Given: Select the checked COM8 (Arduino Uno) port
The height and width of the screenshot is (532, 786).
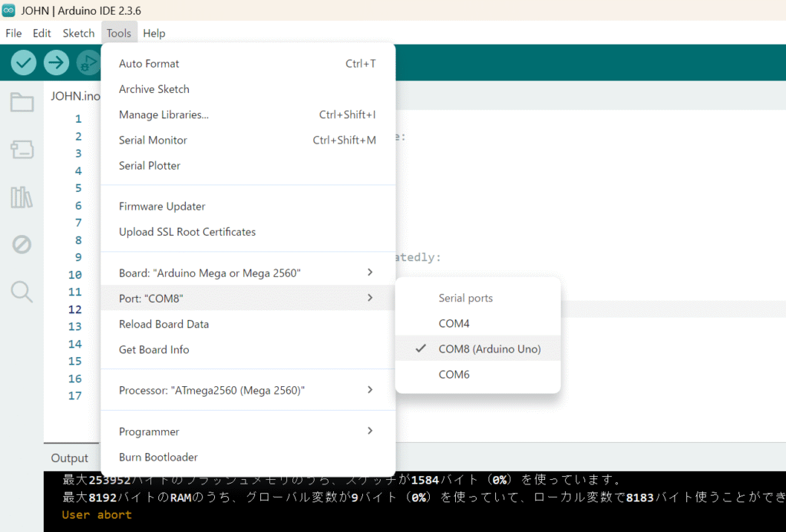Looking at the screenshot, I should pyautogui.click(x=477, y=349).
